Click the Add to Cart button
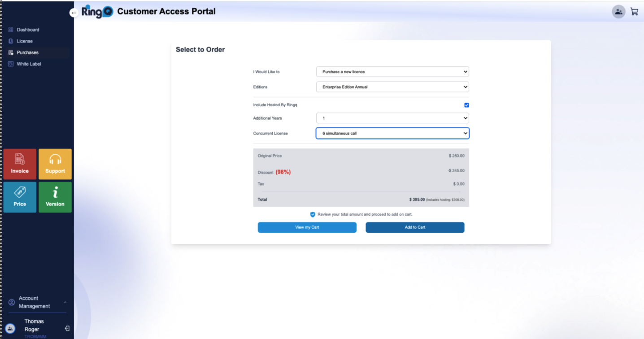The image size is (644, 339). (414, 227)
